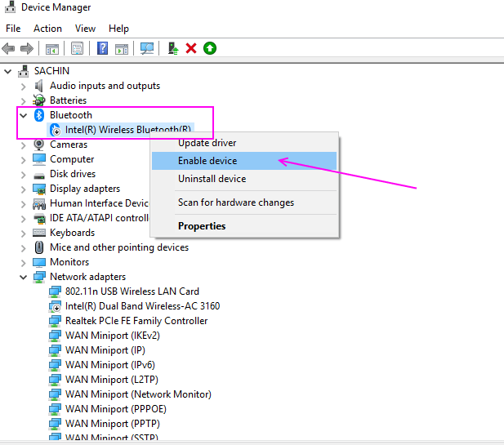Toggle the show/hide console tree icon

coord(52,49)
